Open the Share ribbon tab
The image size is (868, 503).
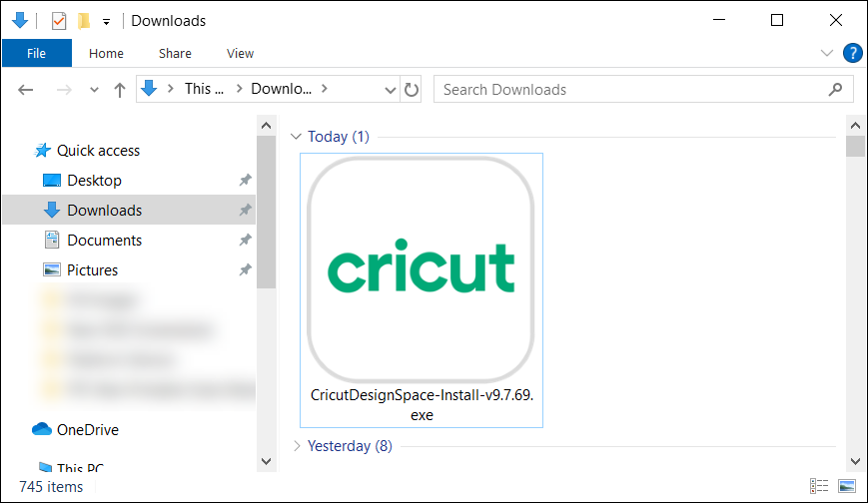pos(175,53)
